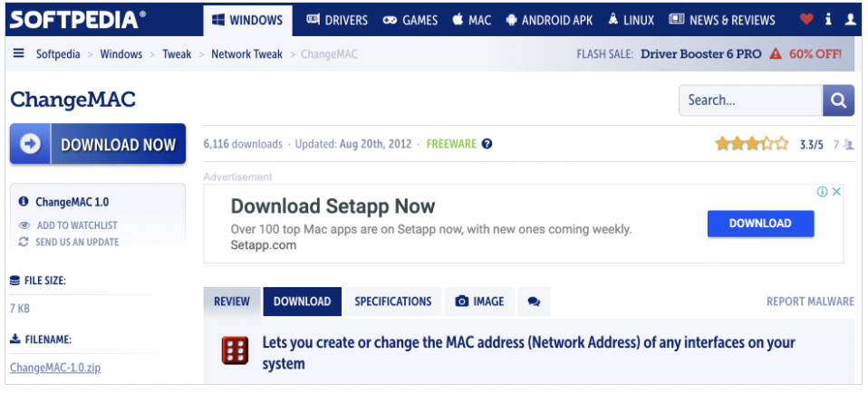This screenshot has height=393, width=868.
Task: Click the 3.3/5 rating value
Action: [x=812, y=145]
